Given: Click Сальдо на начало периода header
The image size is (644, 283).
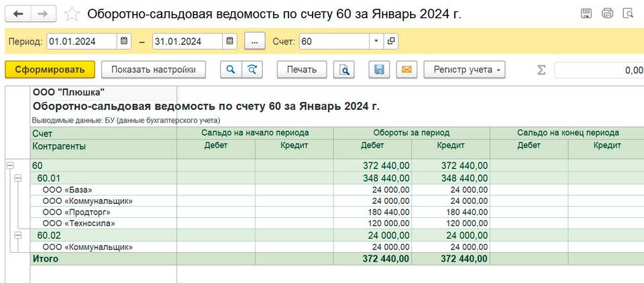Looking at the screenshot, I should click(255, 133).
